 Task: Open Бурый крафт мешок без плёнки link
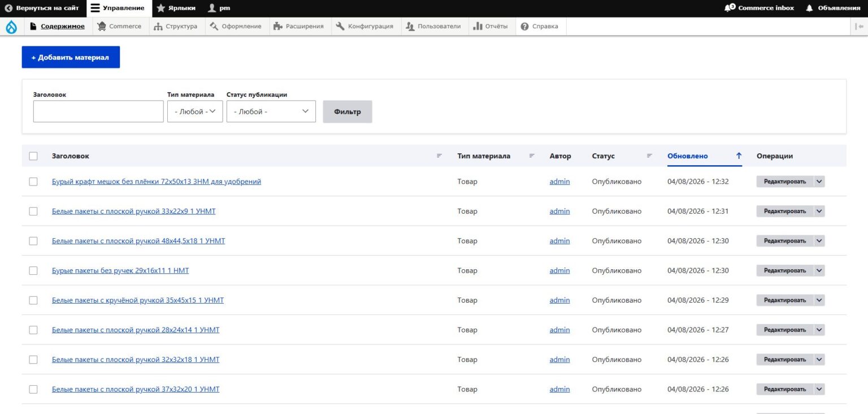[157, 182]
